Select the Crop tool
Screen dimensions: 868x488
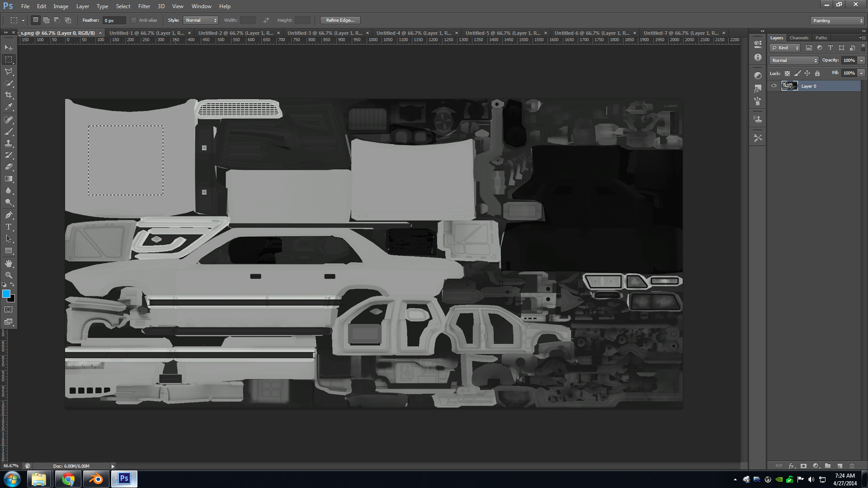tap(8, 95)
